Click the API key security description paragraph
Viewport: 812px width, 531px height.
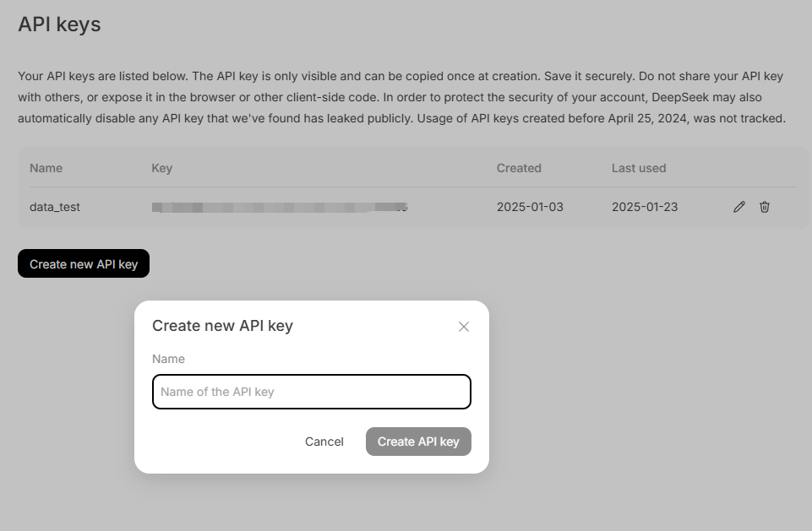click(x=402, y=97)
